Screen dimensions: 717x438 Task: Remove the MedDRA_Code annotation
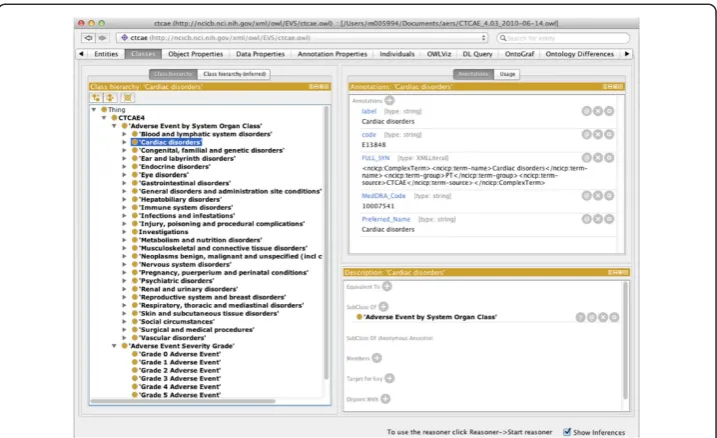[x=598, y=196]
